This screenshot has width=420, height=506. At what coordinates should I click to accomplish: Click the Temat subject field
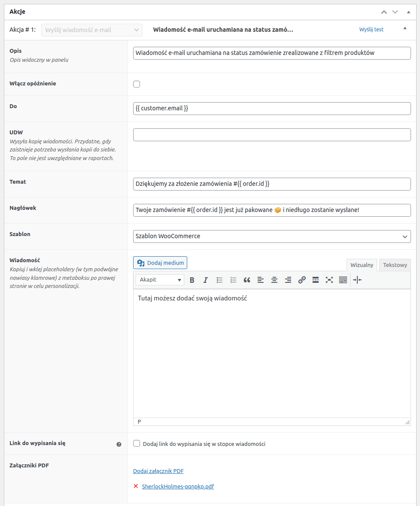click(272, 184)
